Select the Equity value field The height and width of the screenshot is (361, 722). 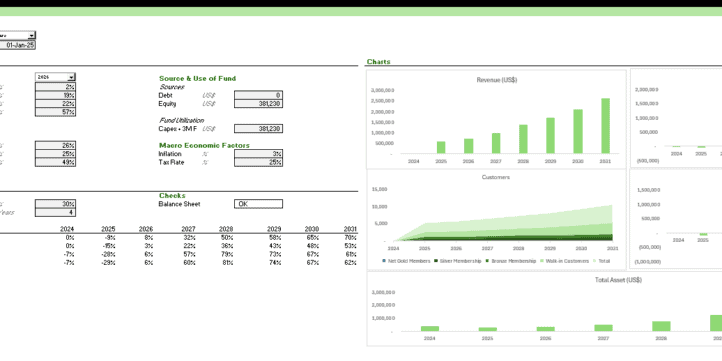[258, 104]
